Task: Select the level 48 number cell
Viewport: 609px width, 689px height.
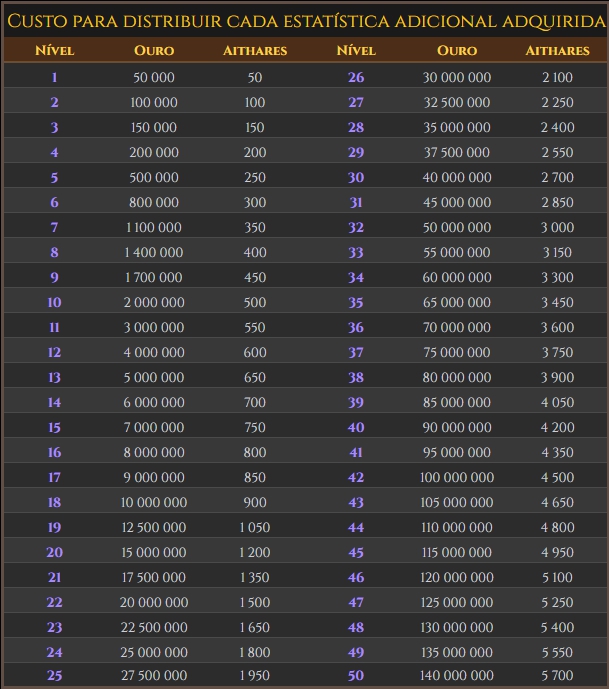Action: tap(356, 627)
